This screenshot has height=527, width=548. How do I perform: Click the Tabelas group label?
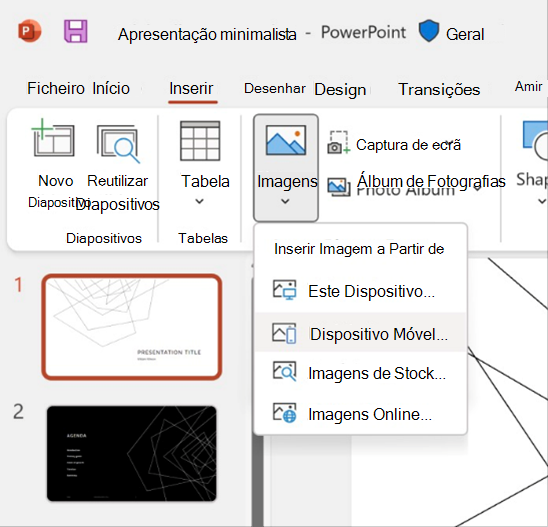(x=203, y=238)
